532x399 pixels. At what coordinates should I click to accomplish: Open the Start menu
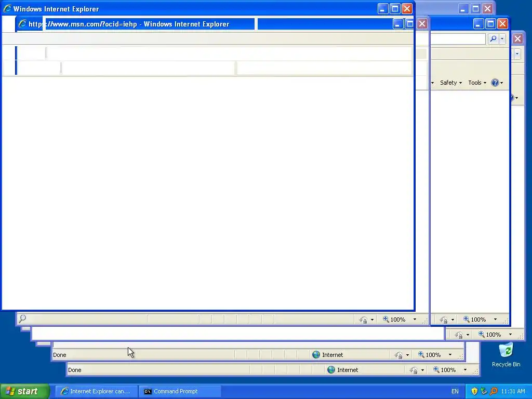pyautogui.click(x=25, y=391)
